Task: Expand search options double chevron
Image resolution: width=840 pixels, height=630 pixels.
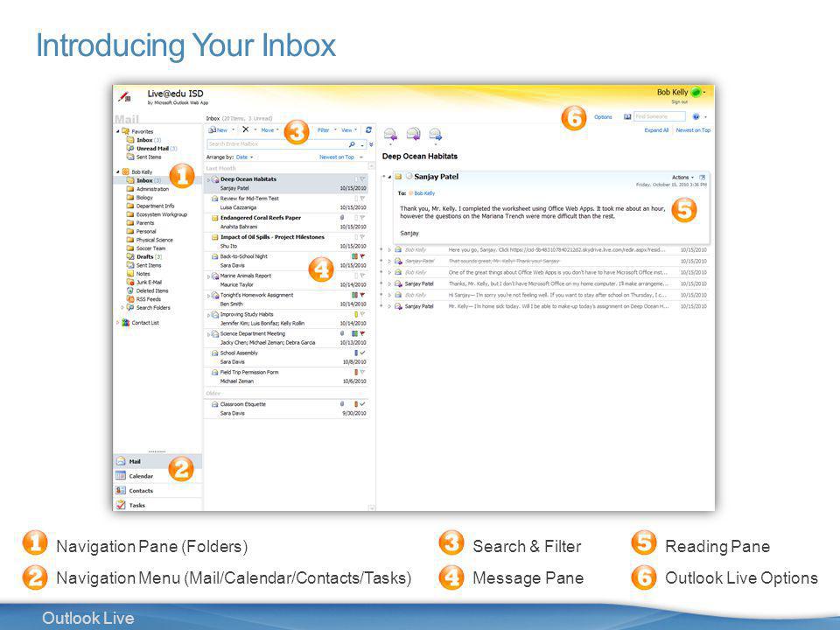Action: coord(371,144)
